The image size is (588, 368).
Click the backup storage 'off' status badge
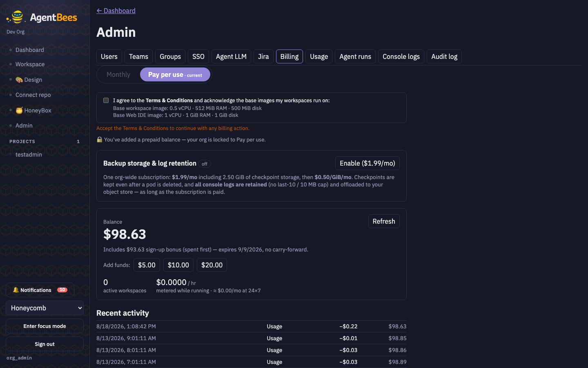pos(205,164)
